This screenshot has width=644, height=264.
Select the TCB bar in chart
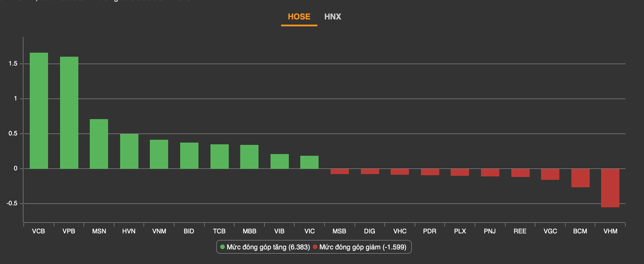219,156
